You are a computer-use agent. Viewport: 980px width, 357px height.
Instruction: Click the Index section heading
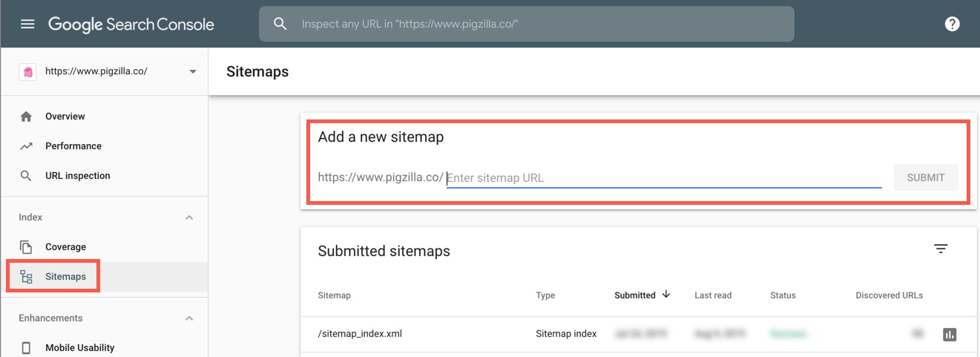[x=30, y=217]
